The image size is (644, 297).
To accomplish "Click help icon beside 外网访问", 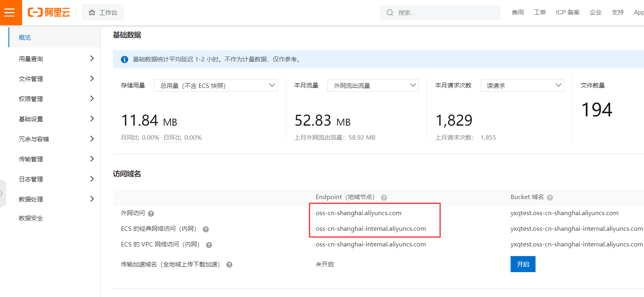I will (151, 214).
